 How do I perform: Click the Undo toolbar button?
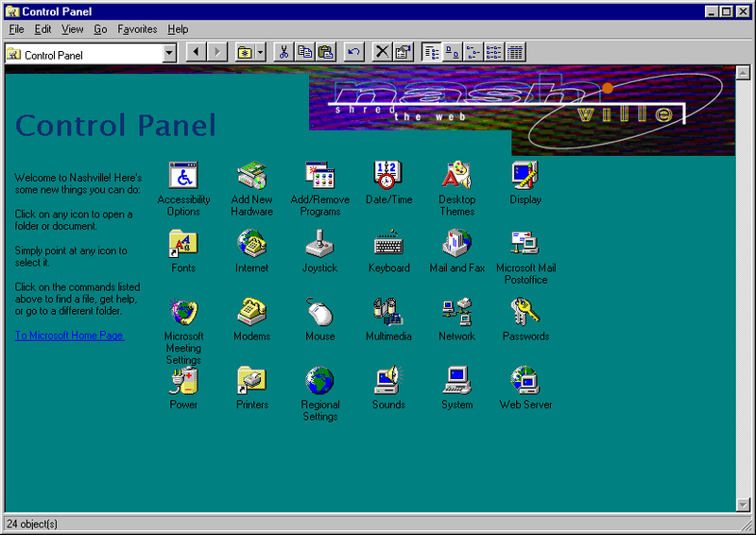click(353, 52)
